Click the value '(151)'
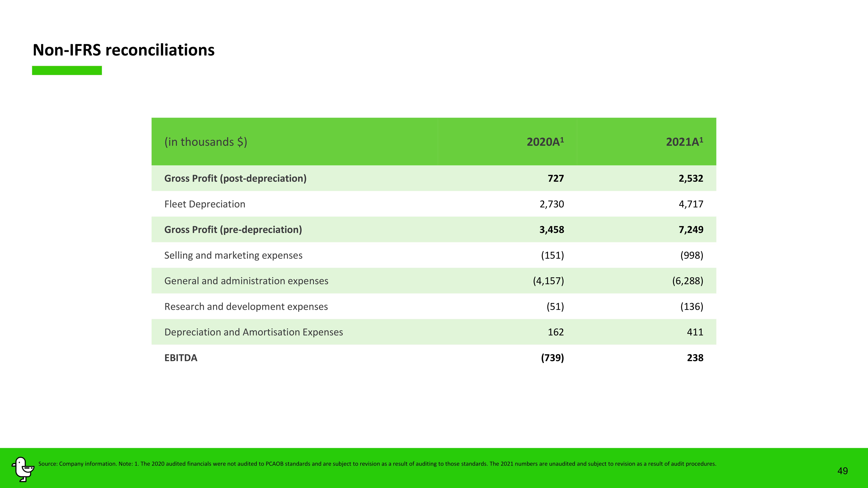This screenshot has height=488, width=868. point(552,255)
